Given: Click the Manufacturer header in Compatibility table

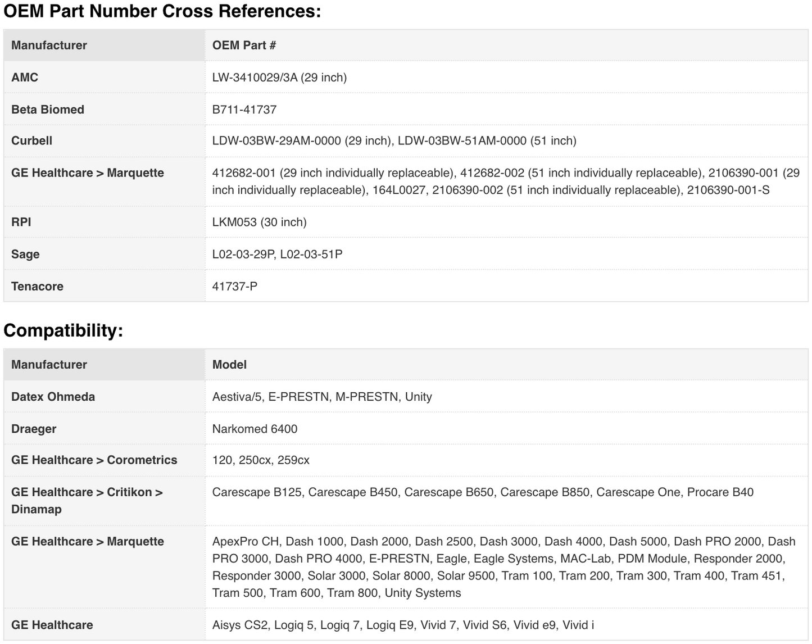Looking at the screenshot, I should 105,365.
